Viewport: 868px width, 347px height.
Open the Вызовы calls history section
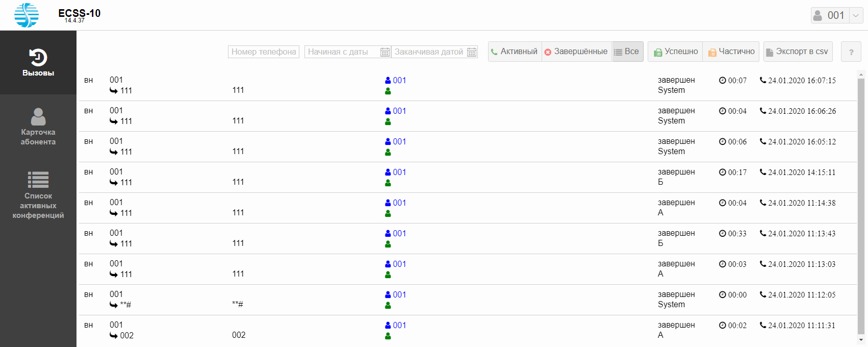pyautogui.click(x=38, y=62)
